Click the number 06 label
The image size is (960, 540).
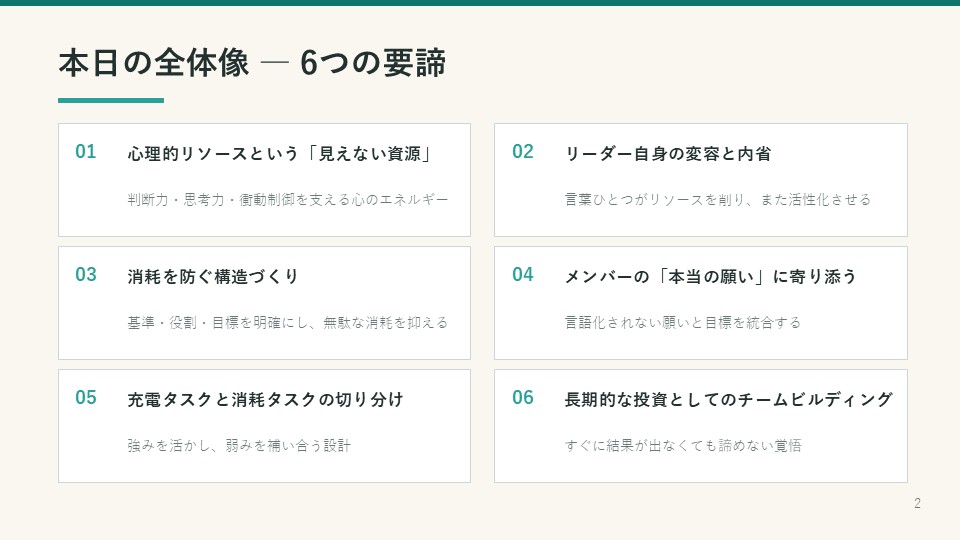tap(523, 398)
